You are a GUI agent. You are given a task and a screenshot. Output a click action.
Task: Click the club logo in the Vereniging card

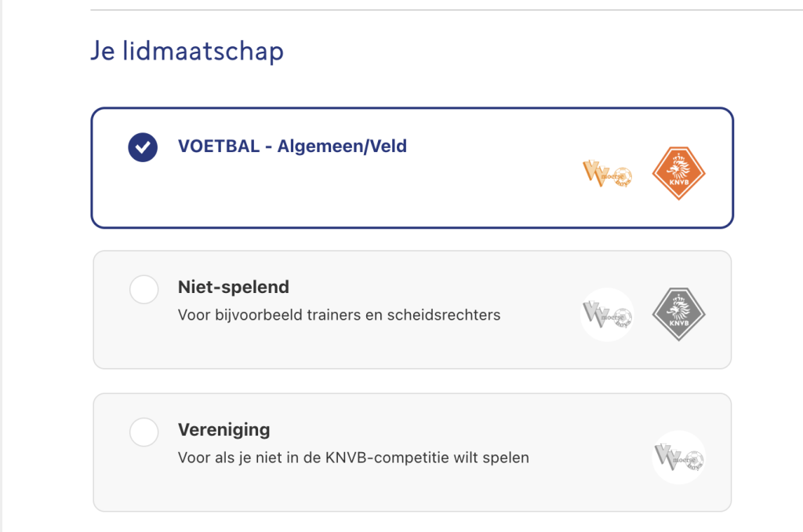(x=678, y=457)
